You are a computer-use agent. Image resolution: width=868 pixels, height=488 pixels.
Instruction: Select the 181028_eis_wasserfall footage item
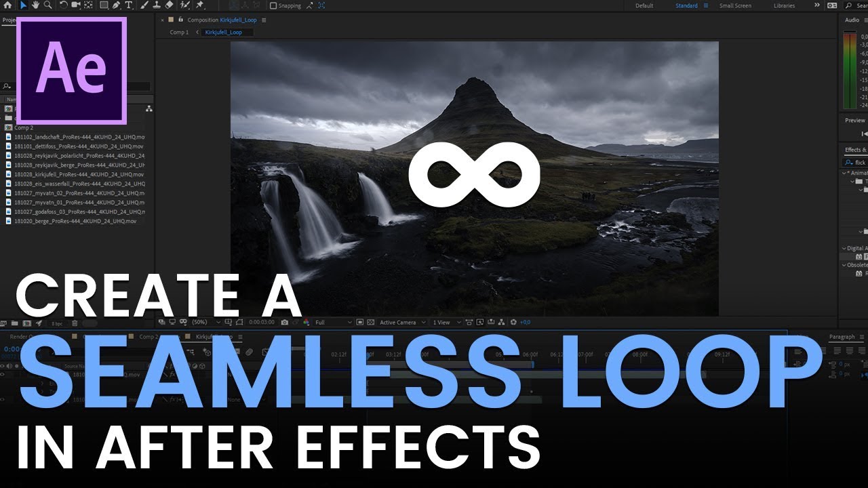(x=79, y=184)
